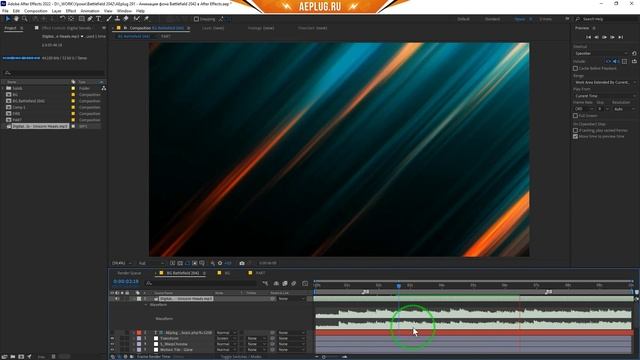
Task: Open the Graph Editor in timeline
Action: [305, 283]
